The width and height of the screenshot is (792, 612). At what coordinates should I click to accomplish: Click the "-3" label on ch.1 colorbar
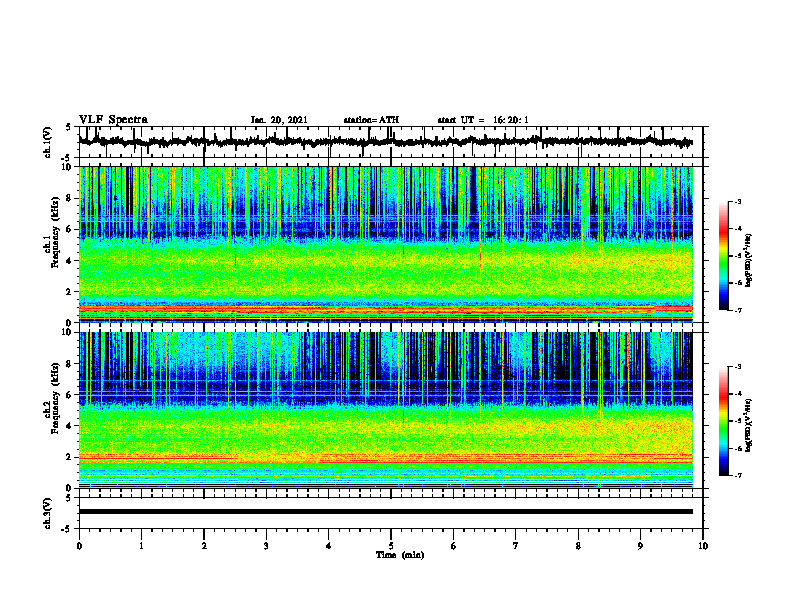pyautogui.click(x=737, y=202)
